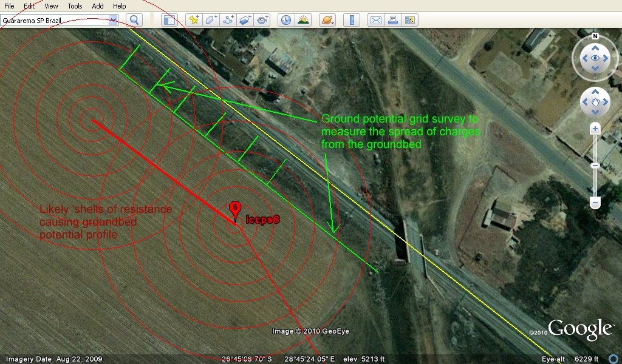Click the N north reset button
622x364 pixels.
[595, 36]
